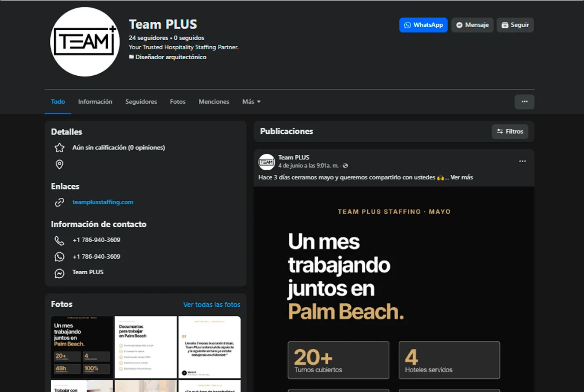
Task: Open the Filtros button in Publicaciones
Action: (510, 132)
